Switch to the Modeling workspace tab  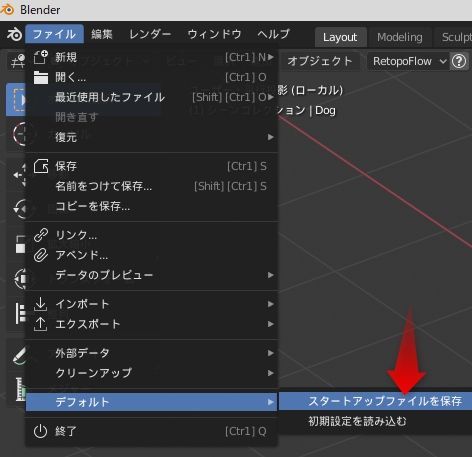coord(400,37)
